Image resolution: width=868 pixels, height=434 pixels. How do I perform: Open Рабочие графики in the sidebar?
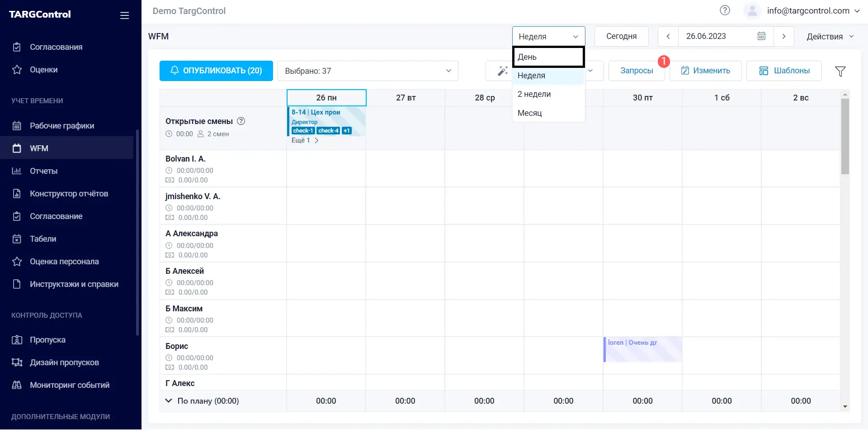pyautogui.click(x=67, y=126)
